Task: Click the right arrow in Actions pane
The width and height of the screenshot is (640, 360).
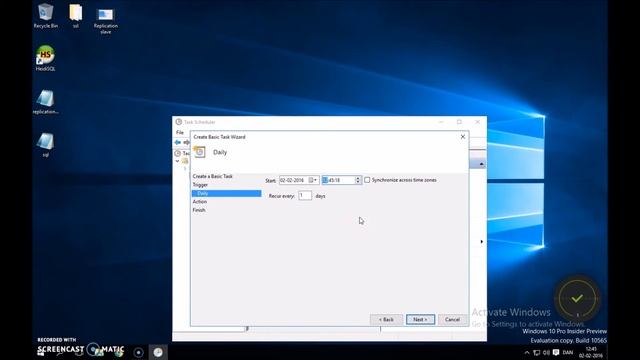Action: (482, 242)
